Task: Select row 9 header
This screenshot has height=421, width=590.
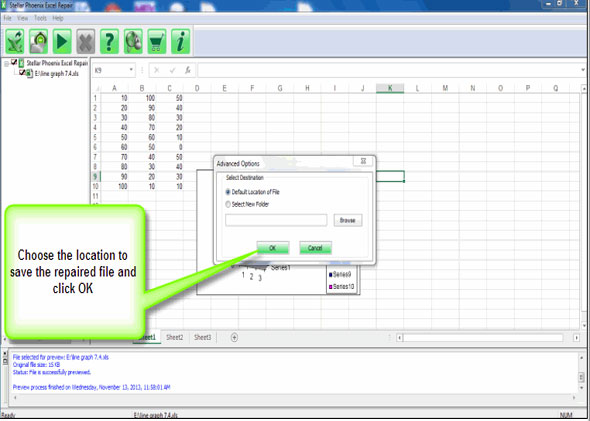Action: pyautogui.click(x=96, y=176)
